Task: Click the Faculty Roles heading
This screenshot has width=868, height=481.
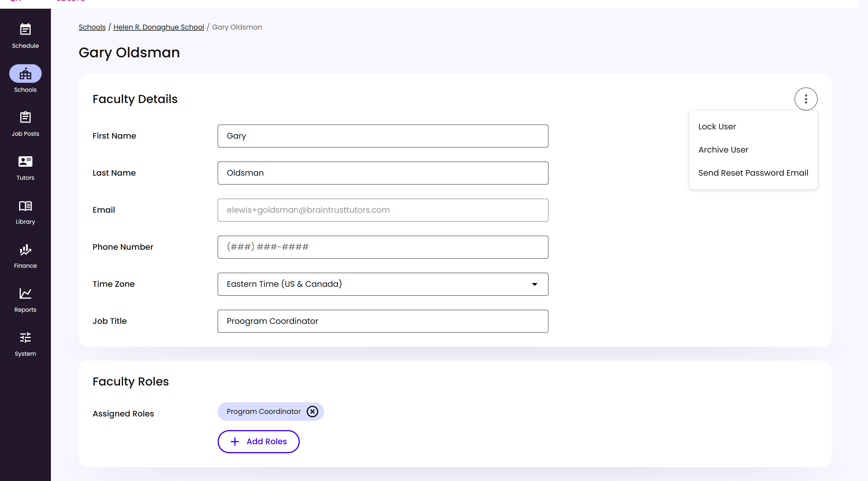Action: [131, 381]
